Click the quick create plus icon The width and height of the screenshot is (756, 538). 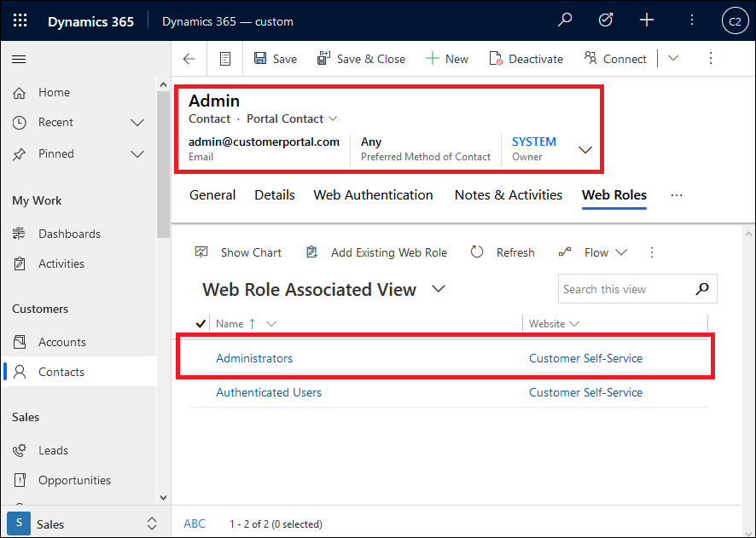[647, 20]
